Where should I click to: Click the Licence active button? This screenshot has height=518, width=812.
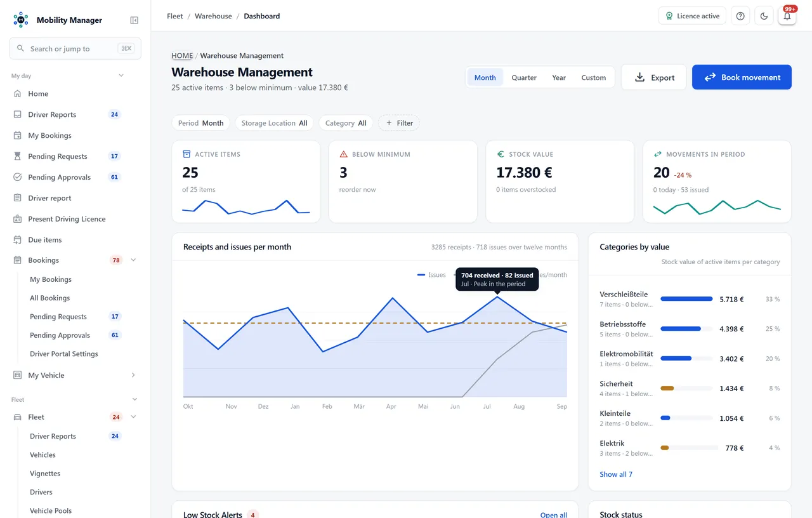[692, 16]
